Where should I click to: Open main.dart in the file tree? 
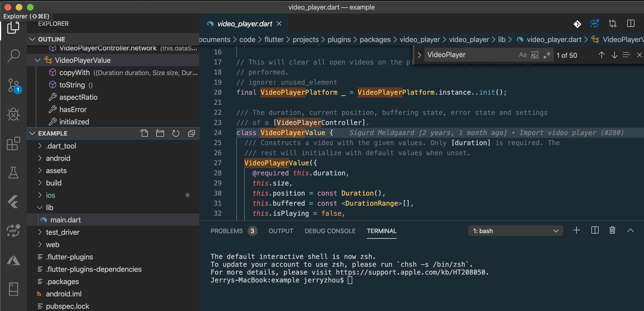coord(66,220)
